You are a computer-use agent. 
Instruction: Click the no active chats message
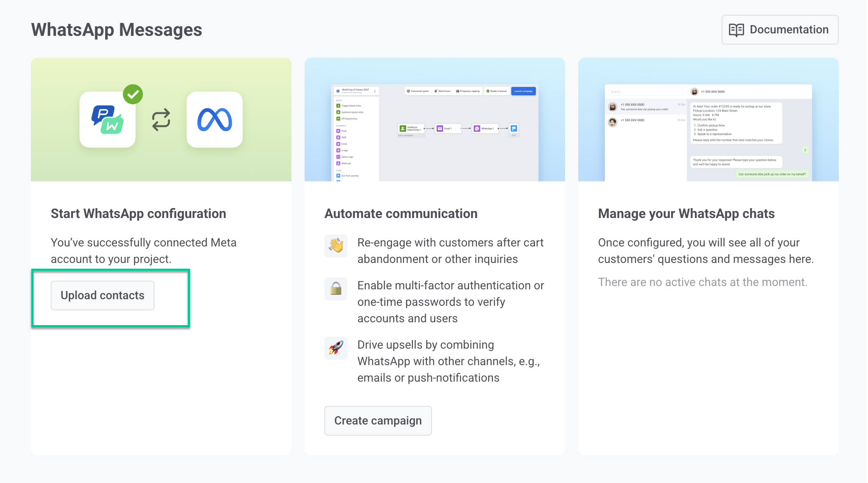(702, 282)
